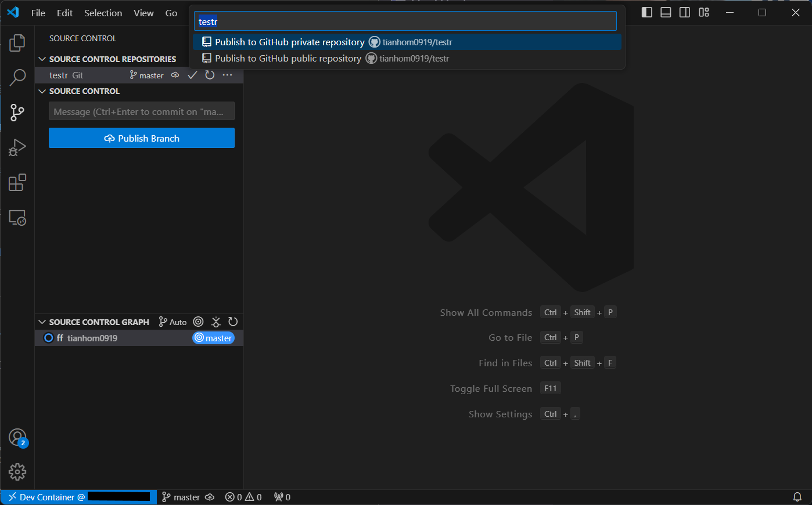Toggle the primary side bar layout icon
812x505 pixels.
(647, 13)
